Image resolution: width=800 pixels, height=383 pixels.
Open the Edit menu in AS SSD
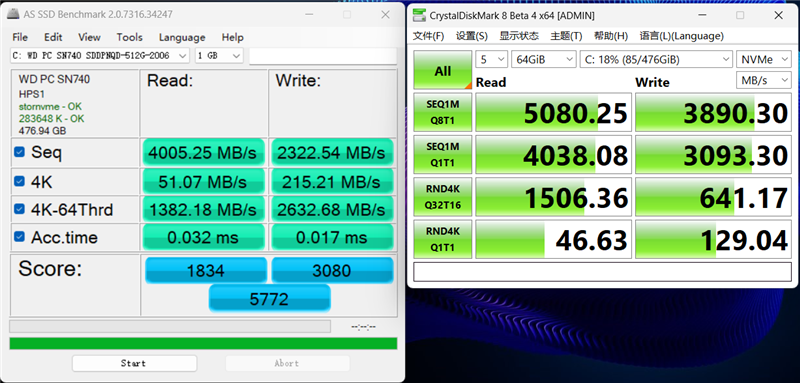point(53,37)
